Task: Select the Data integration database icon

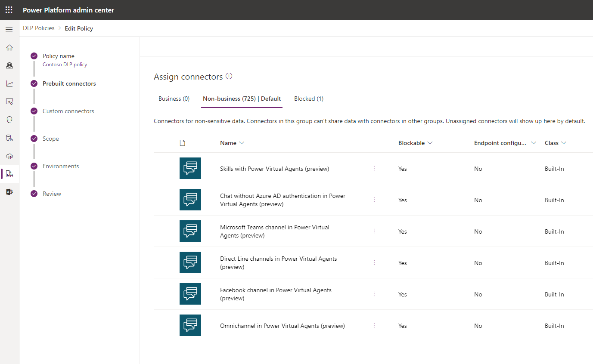Action: click(9, 137)
